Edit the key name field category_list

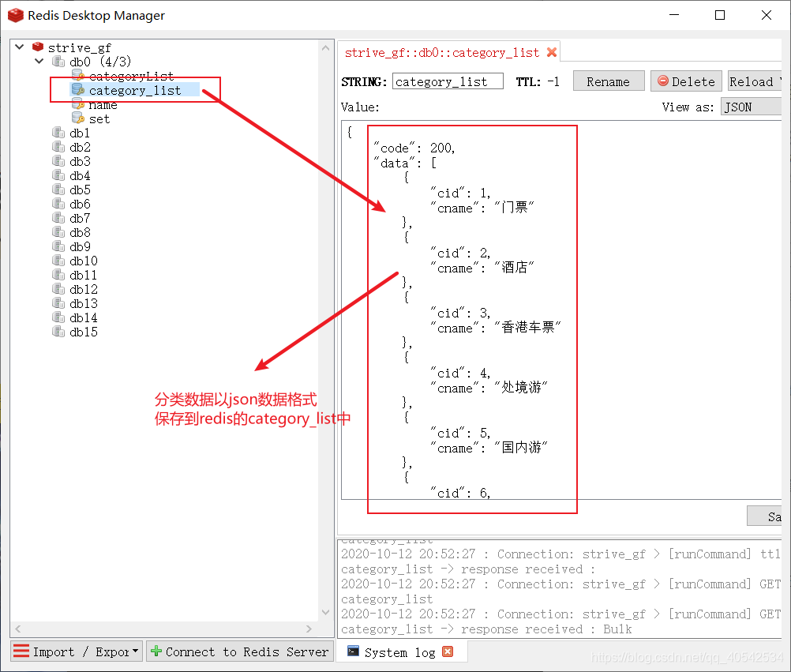[448, 81]
